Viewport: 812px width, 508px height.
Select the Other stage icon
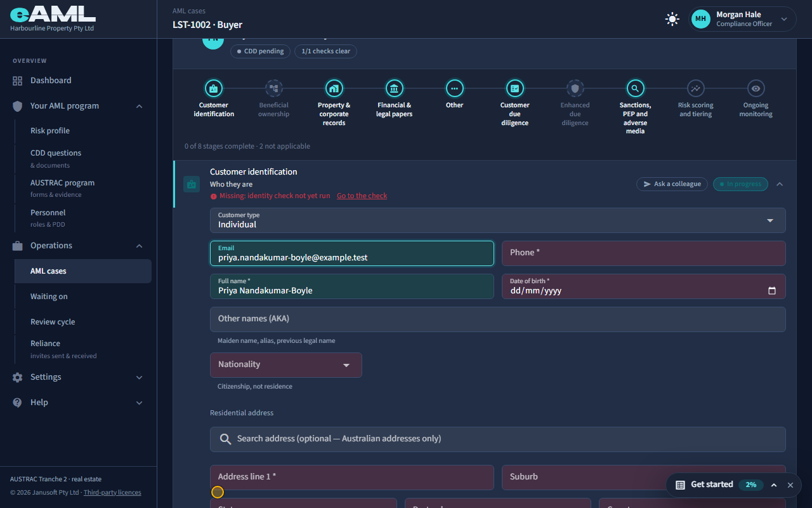click(454, 88)
